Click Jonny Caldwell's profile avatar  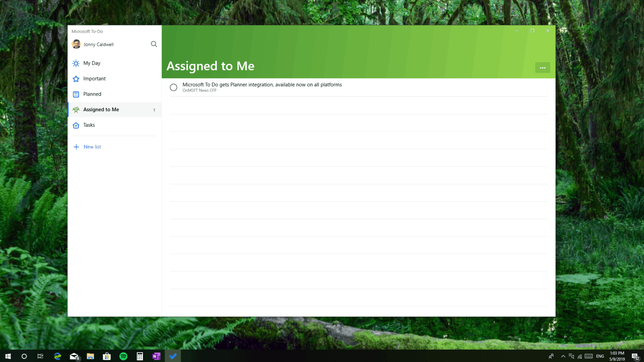point(76,44)
